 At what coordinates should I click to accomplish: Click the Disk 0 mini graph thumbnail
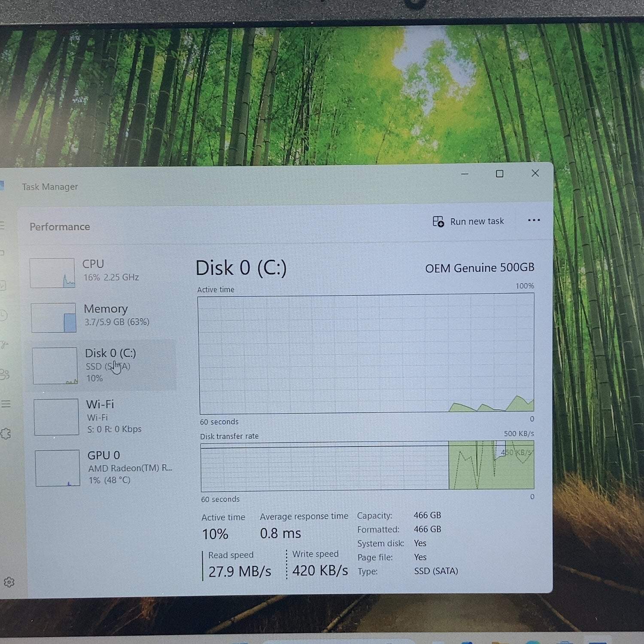click(x=55, y=366)
